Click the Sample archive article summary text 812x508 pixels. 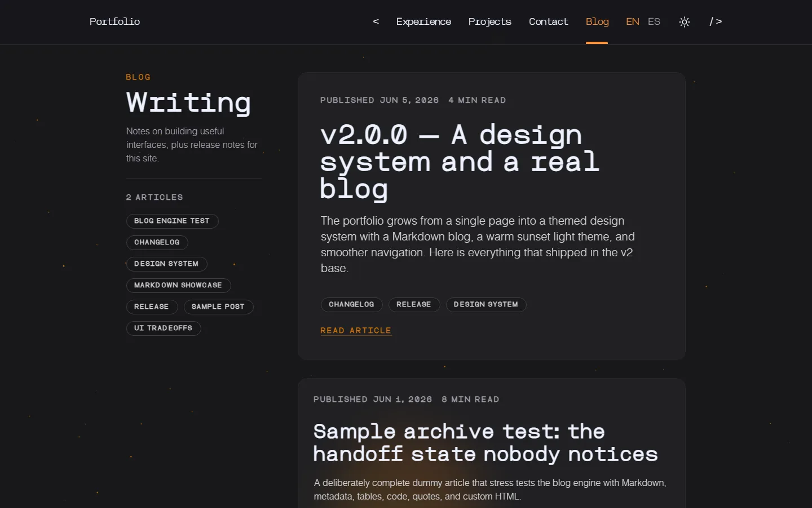490,489
